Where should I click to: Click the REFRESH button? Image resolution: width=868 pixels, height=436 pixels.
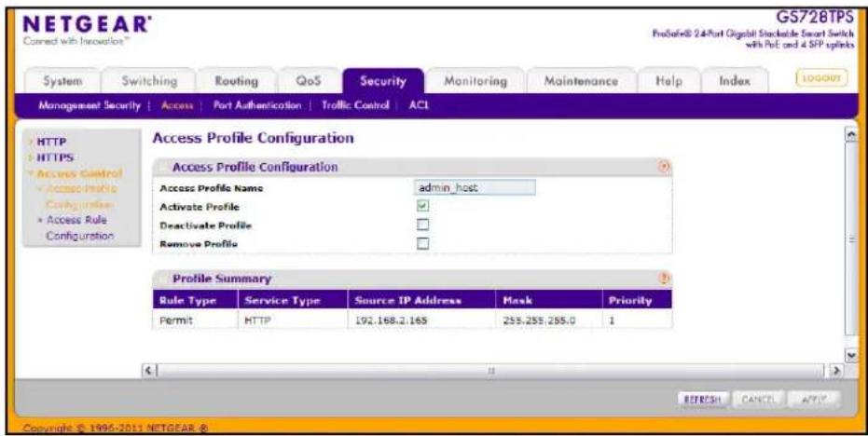[x=703, y=399]
